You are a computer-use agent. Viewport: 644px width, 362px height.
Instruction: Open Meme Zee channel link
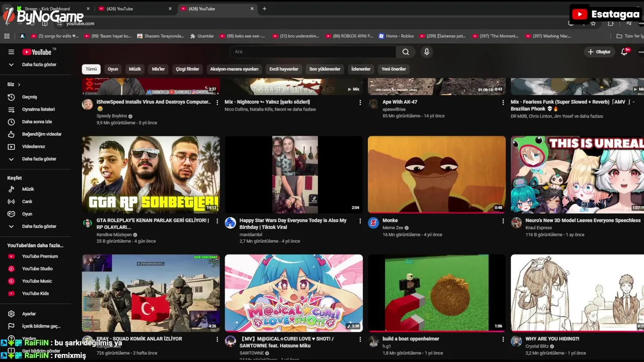pos(393,228)
